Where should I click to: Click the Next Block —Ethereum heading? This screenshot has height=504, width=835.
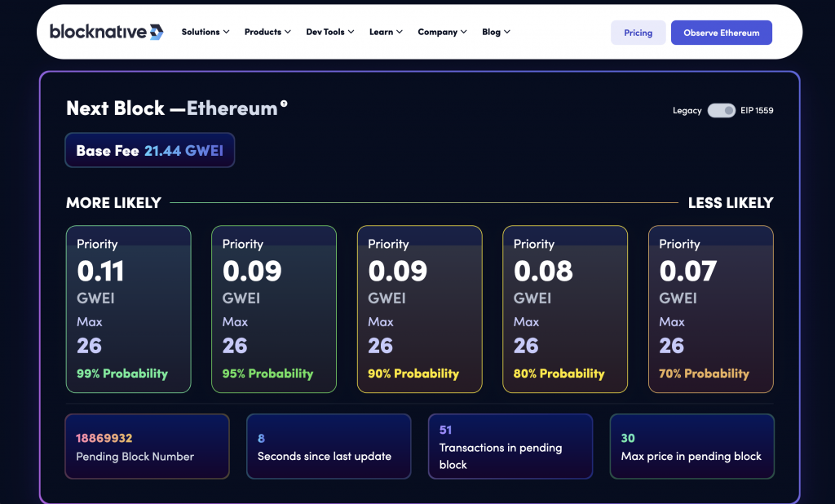pyautogui.click(x=172, y=108)
